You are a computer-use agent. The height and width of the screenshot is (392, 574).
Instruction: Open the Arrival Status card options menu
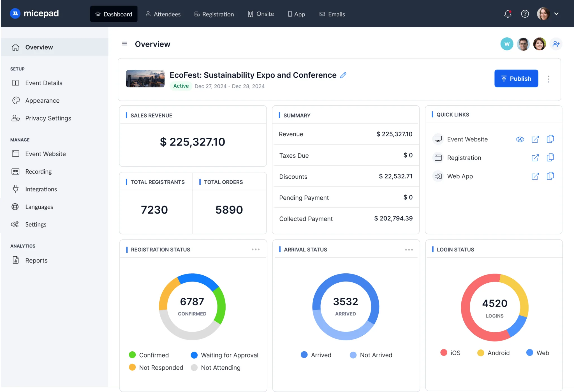tap(409, 249)
